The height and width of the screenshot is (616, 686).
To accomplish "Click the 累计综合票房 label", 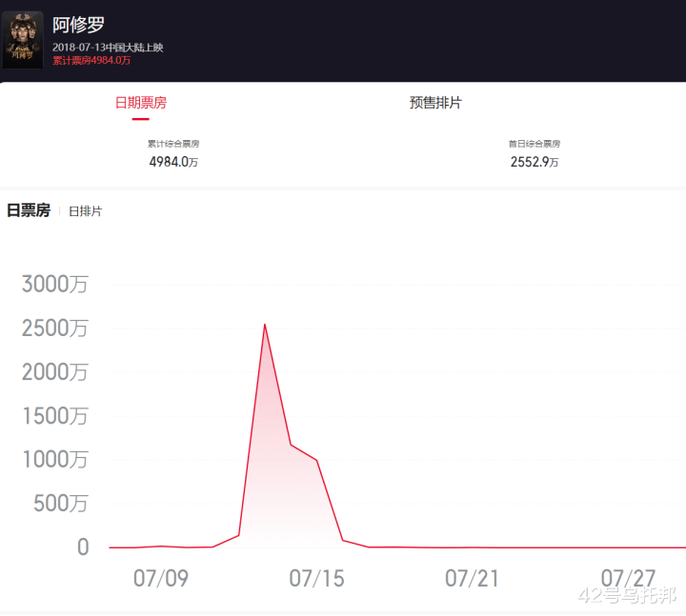I will point(173,144).
